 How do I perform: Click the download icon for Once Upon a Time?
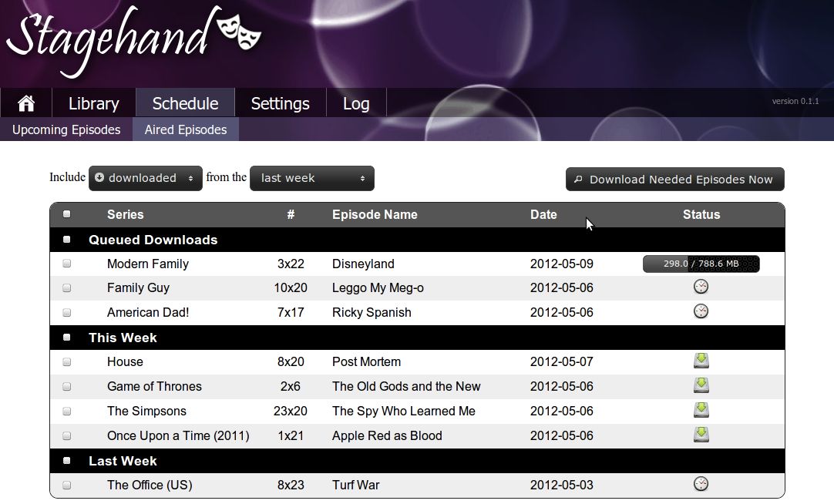tap(701, 434)
